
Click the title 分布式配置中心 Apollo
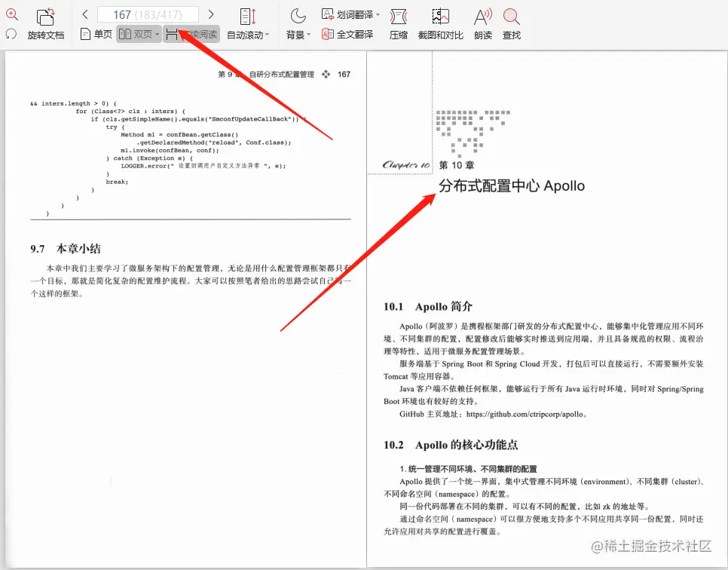tap(512, 185)
